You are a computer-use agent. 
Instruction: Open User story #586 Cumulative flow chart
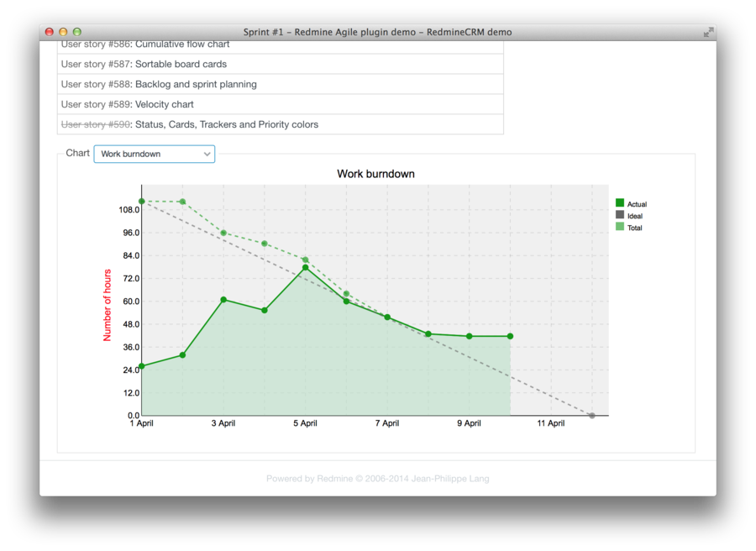(95, 45)
